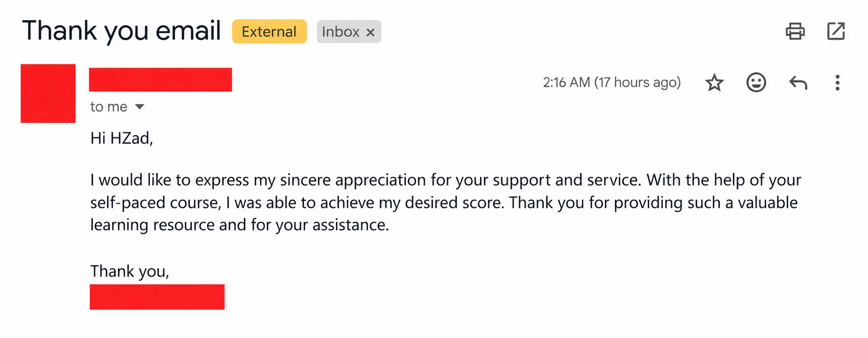Click the gray Inbox label

(341, 32)
